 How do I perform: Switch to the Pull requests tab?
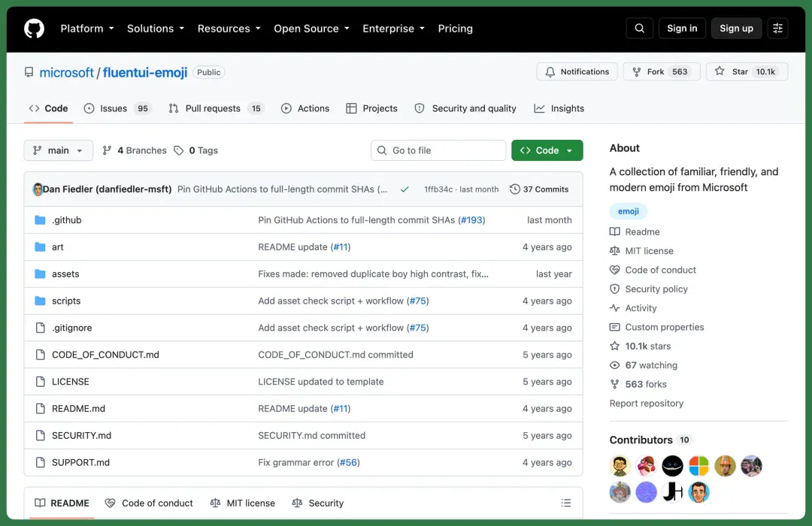[217, 108]
